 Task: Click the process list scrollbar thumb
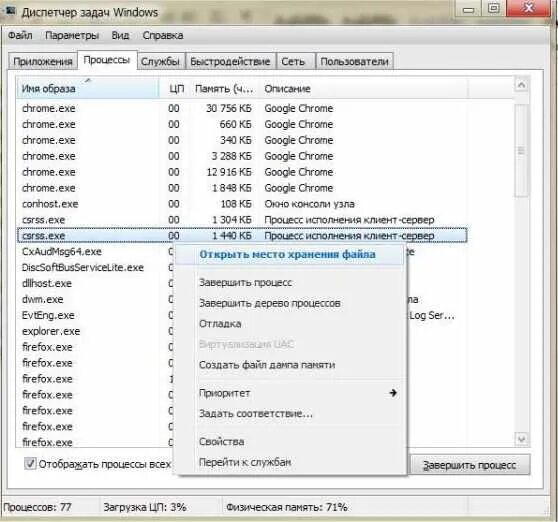521,151
